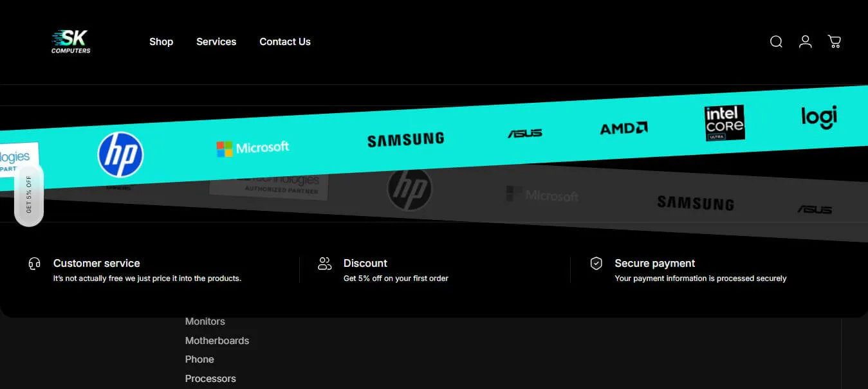Click the user account icon

pos(805,42)
